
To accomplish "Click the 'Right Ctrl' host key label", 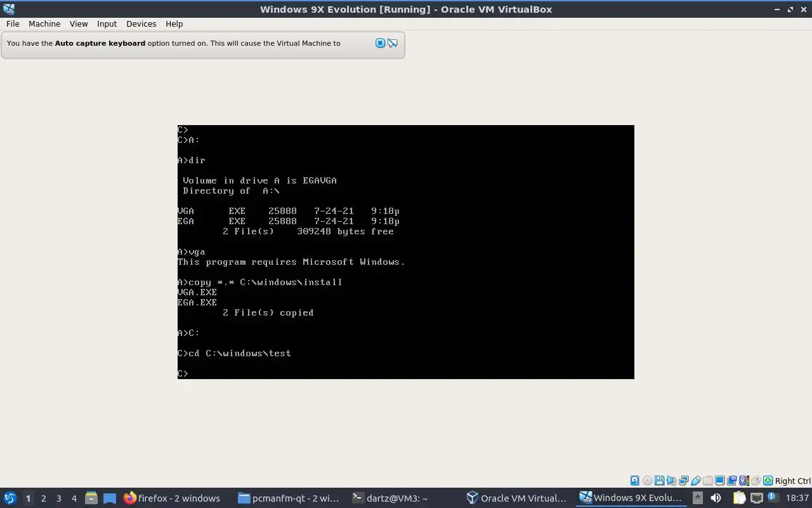I will click(x=793, y=481).
